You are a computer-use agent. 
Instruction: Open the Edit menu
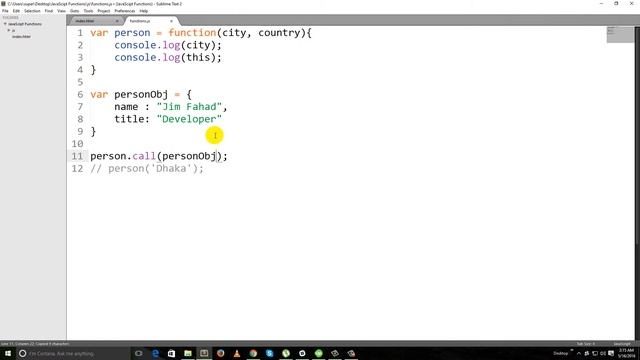point(16,11)
